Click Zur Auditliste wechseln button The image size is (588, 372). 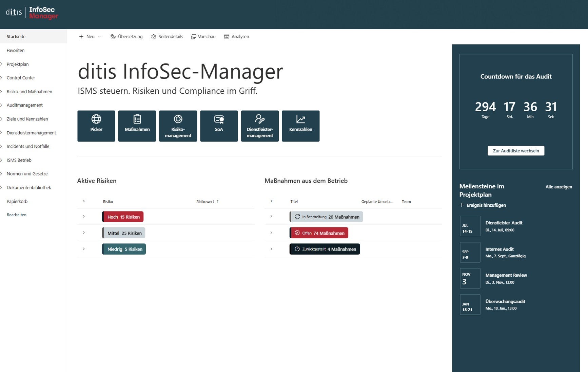[x=516, y=151]
